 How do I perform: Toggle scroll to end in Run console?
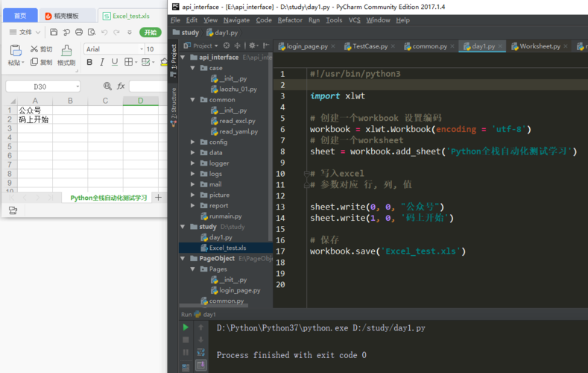coord(201,365)
